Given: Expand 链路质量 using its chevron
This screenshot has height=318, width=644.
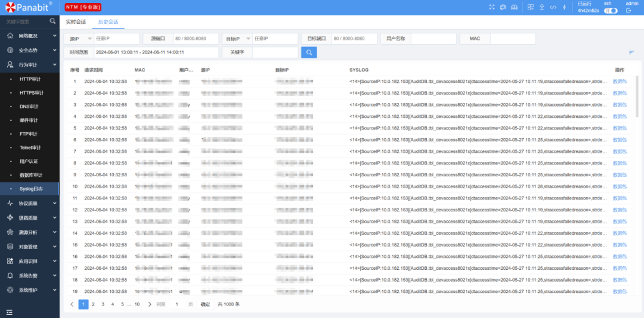Looking at the screenshot, I should click(x=55, y=218).
